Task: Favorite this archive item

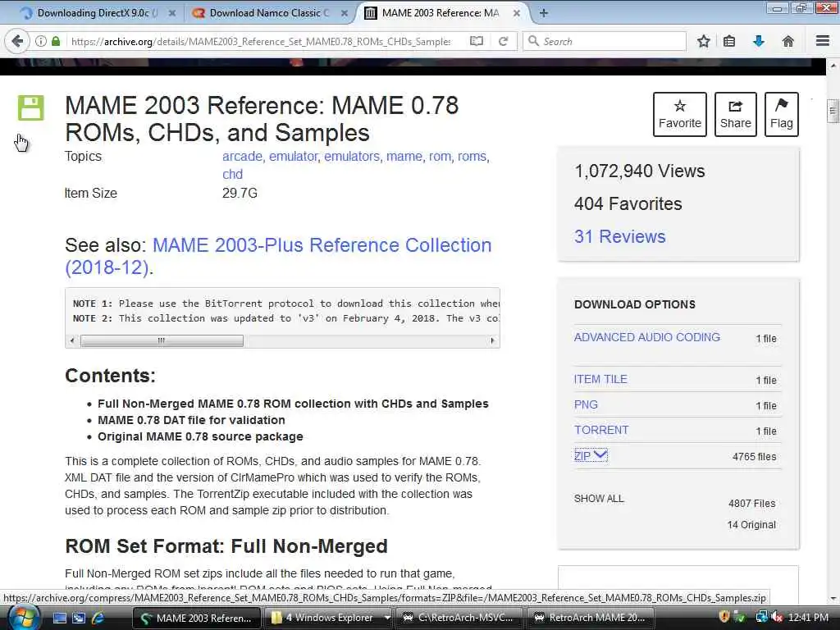Action: (680, 114)
